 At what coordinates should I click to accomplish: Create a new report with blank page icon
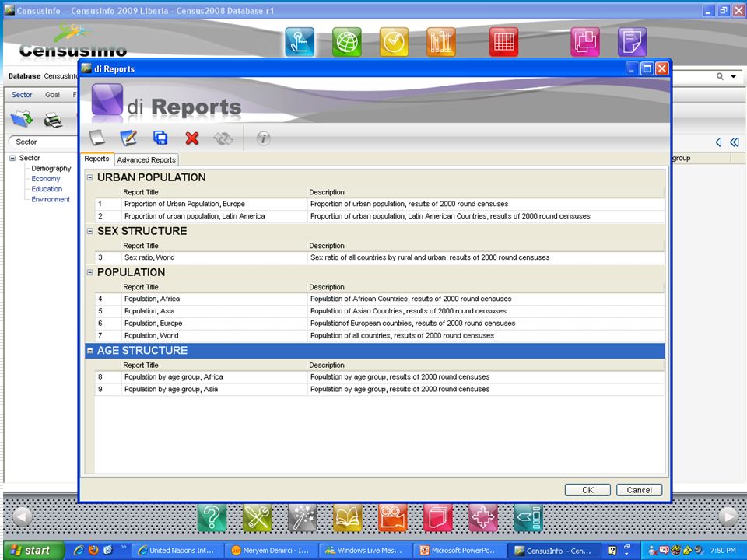[97, 138]
